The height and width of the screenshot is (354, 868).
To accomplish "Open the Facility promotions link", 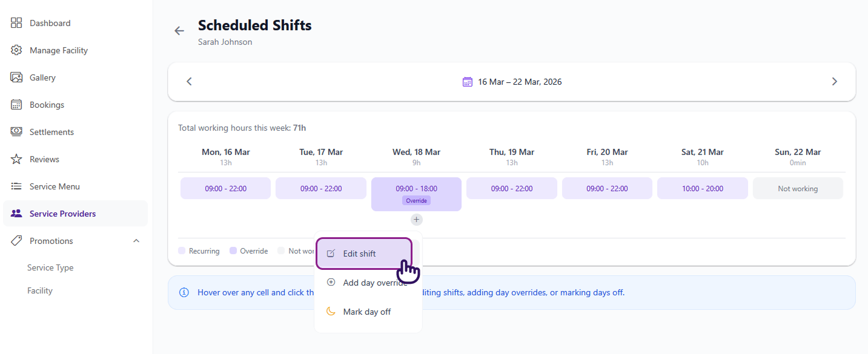I will click(40, 290).
